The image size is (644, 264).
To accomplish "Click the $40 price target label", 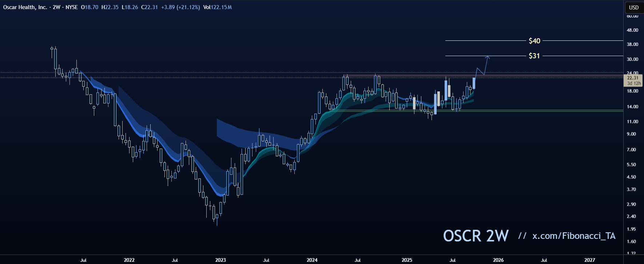I will [x=534, y=41].
